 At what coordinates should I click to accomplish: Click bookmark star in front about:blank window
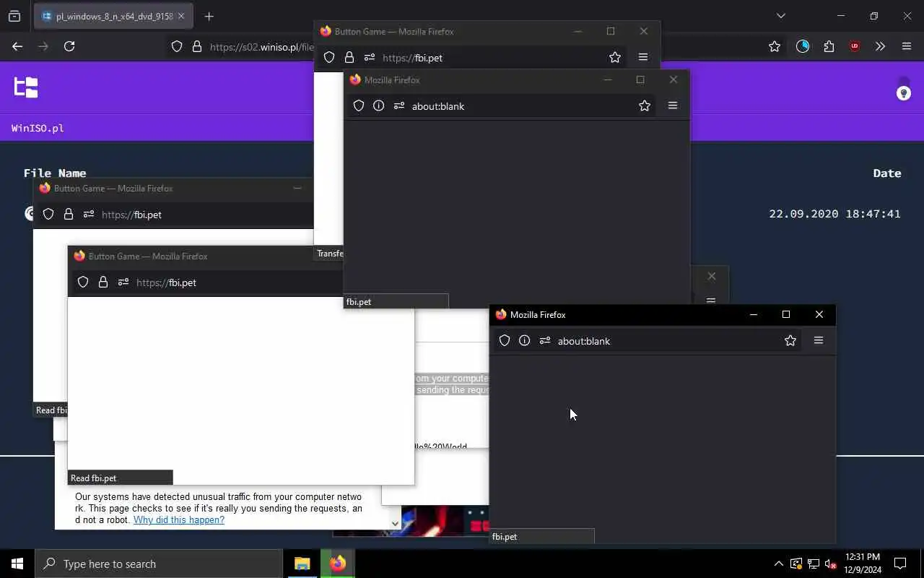[x=790, y=340]
